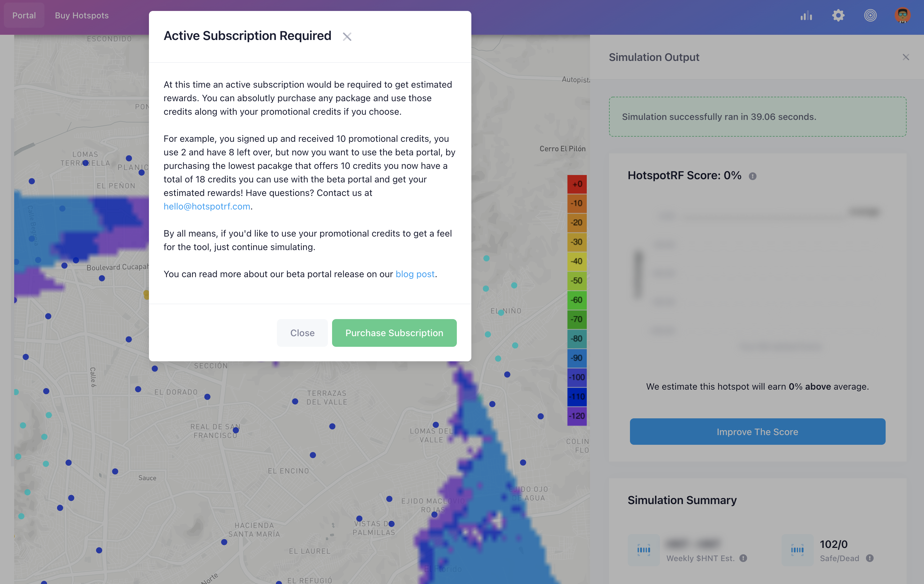Click Improve The Score button

coord(757,432)
